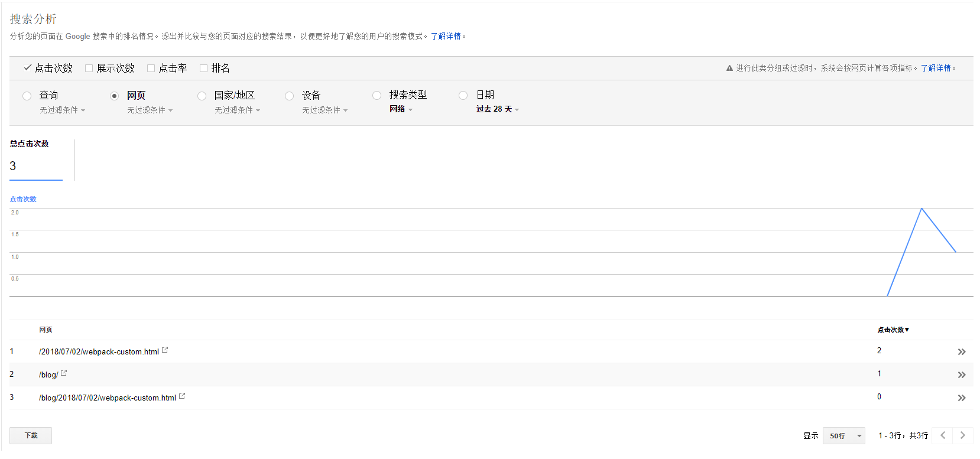The width and height of the screenshot is (980, 459).
Task: Open 了解详情 link in grouping warning
Action: point(936,68)
